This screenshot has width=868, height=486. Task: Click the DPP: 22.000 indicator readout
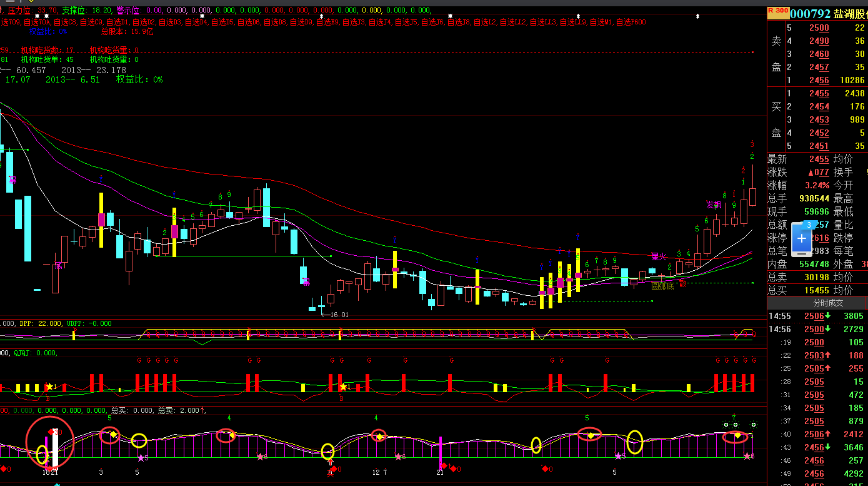pos(40,323)
